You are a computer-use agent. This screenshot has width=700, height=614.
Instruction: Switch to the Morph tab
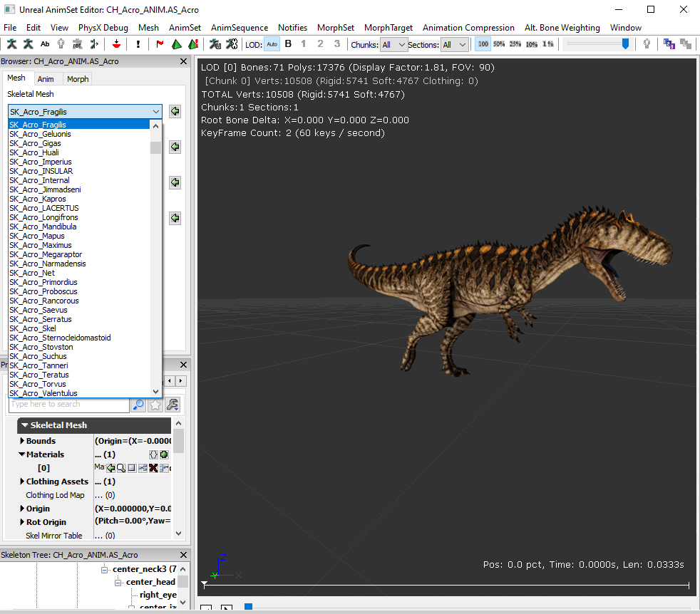[x=78, y=79]
